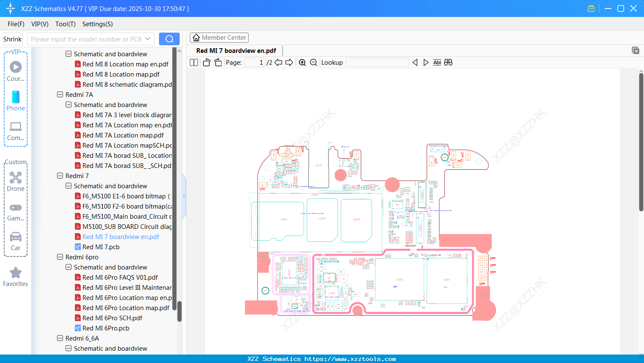Viewport: 644px width, 363px height.
Task: Open the Settings(S) menu
Action: point(98,24)
